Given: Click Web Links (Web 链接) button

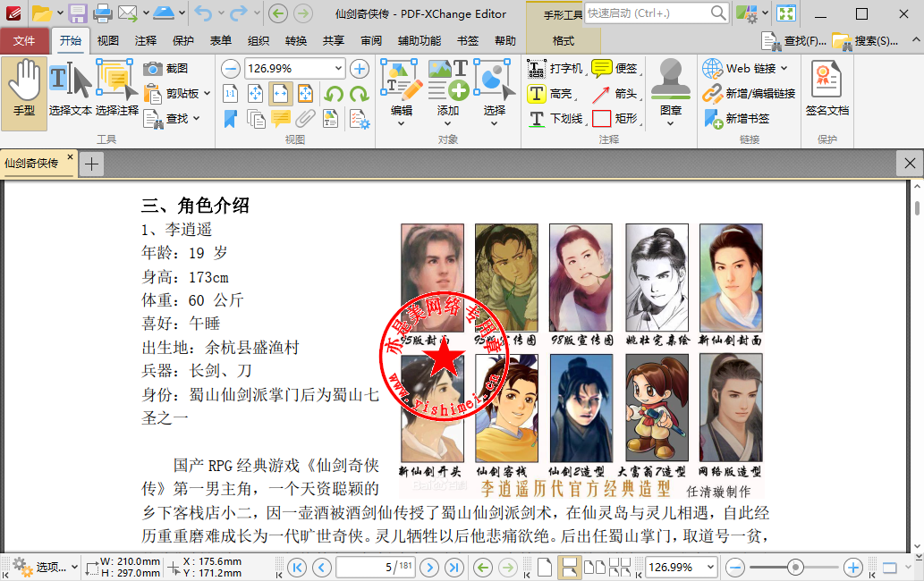Looking at the screenshot, I should pyautogui.click(x=745, y=69).
